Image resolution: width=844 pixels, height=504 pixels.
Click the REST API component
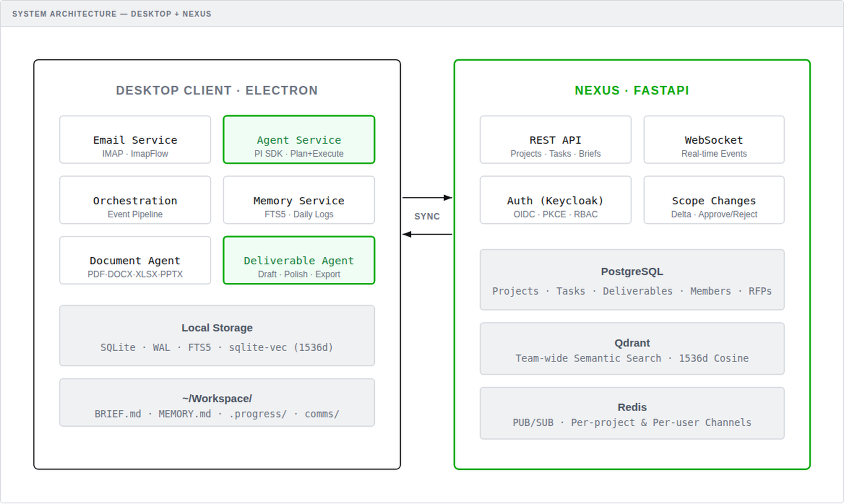(x=555, y=140)
